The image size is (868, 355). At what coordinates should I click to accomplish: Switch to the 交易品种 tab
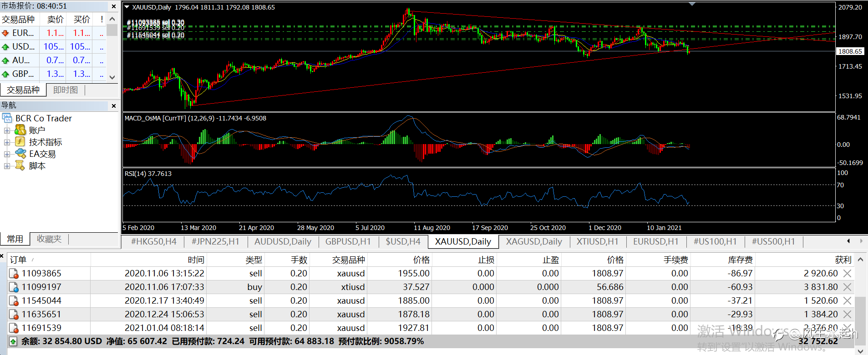click(23, 90)
